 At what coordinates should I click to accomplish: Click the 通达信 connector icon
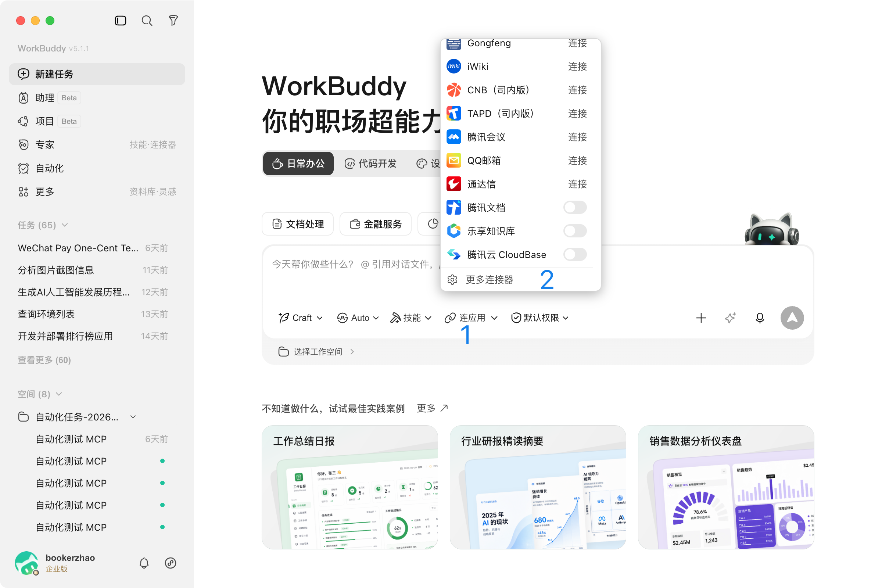point(454,184)
